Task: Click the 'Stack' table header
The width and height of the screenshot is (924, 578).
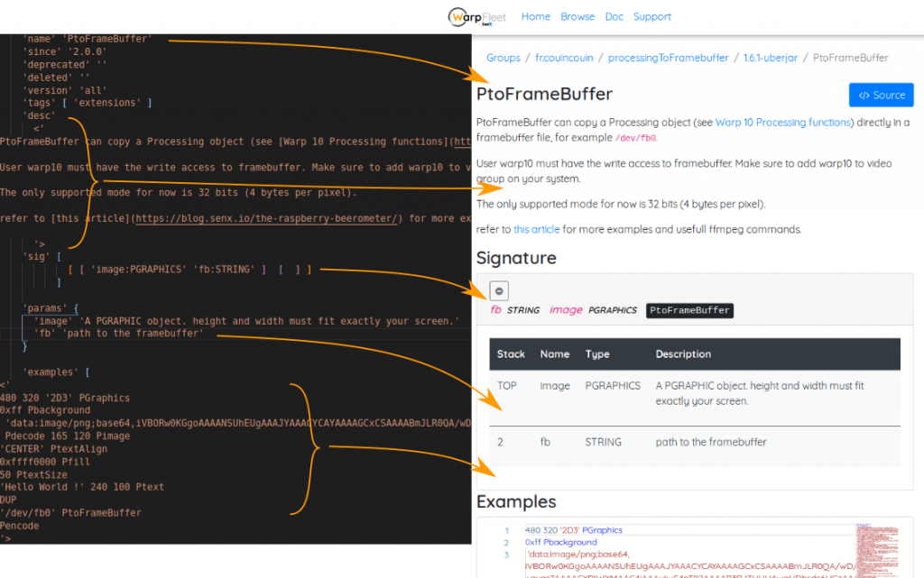Action: tap(511, 354)
